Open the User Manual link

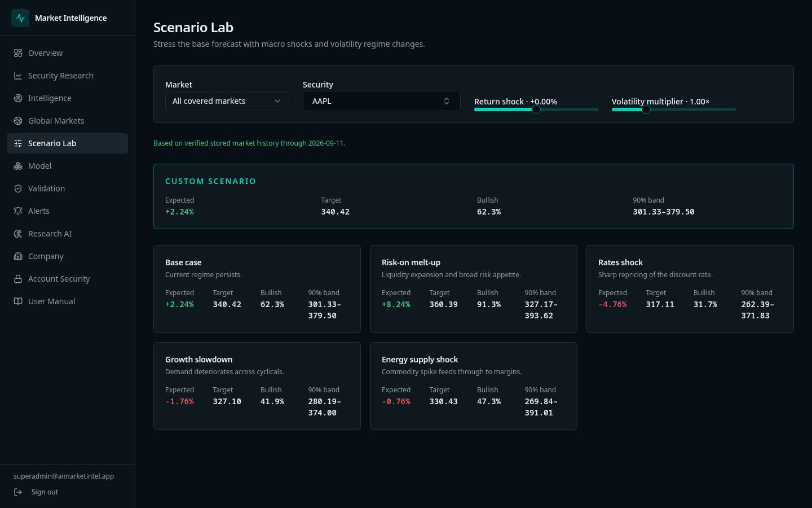point(68,301)
